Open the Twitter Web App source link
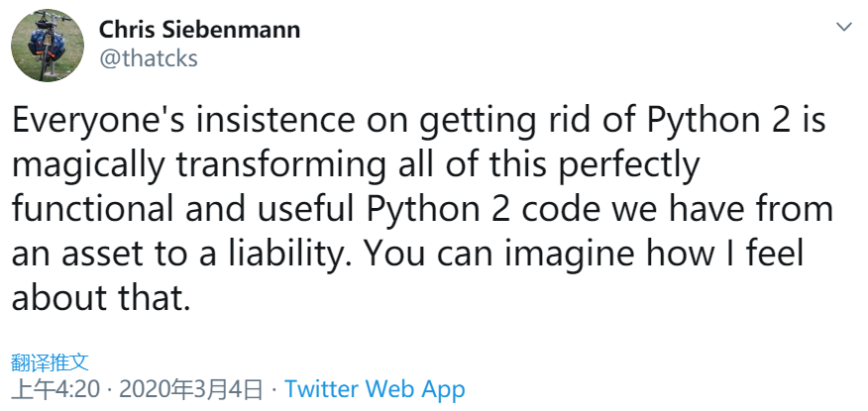The width and height of the screenshot is (868, 411). click(x=375, y=388)
